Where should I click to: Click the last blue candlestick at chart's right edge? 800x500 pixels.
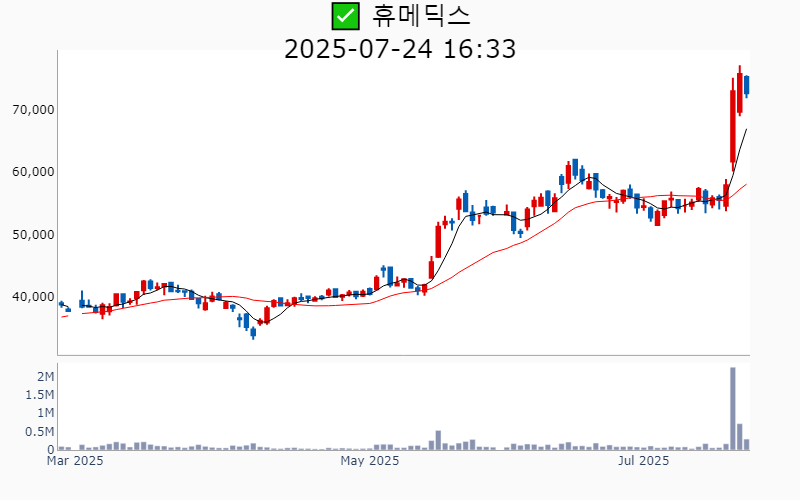(x=746, y=85)
